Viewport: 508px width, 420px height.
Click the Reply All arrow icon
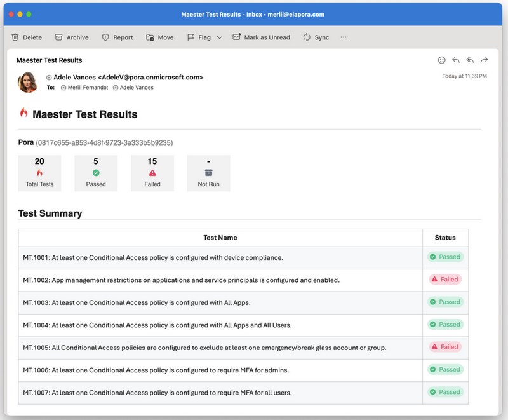[x=470, y=60]
